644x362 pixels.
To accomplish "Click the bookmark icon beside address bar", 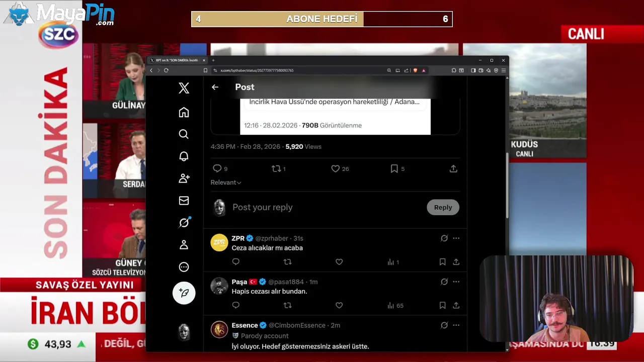I will pos(205,70).
